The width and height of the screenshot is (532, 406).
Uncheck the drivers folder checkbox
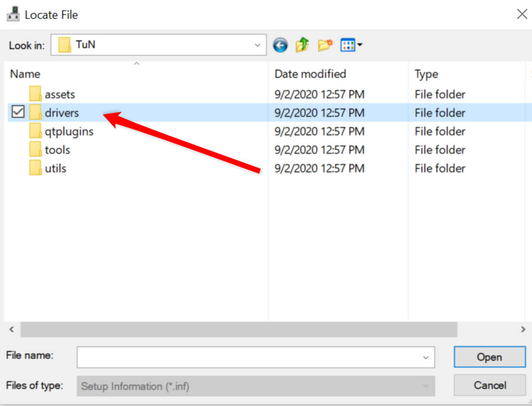18,112
